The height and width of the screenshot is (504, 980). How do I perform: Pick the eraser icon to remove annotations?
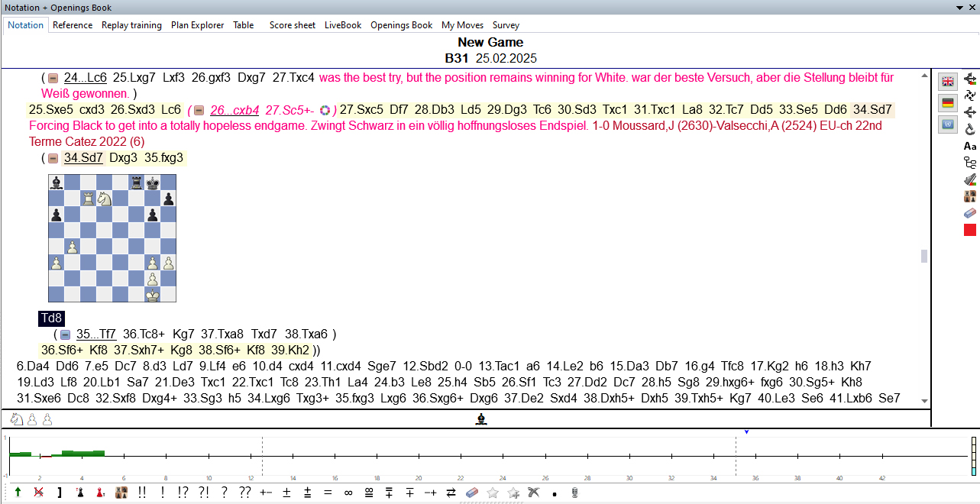tap(471, 493)
